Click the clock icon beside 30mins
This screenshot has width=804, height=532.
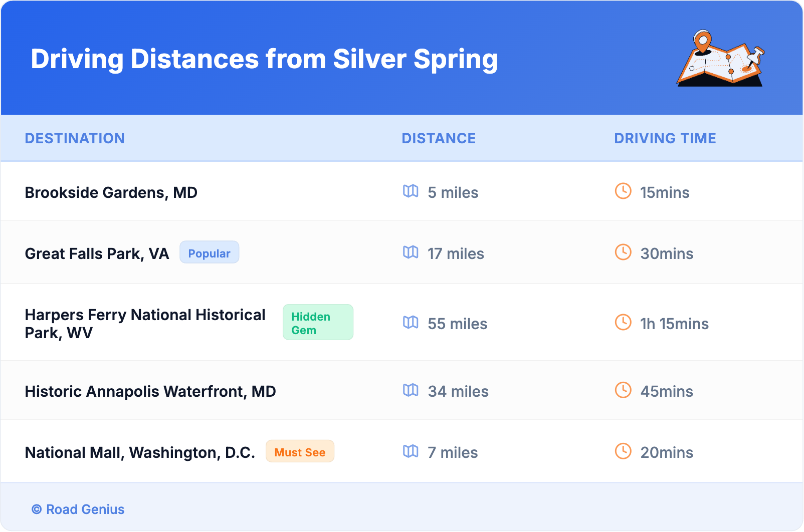[623, 252]
